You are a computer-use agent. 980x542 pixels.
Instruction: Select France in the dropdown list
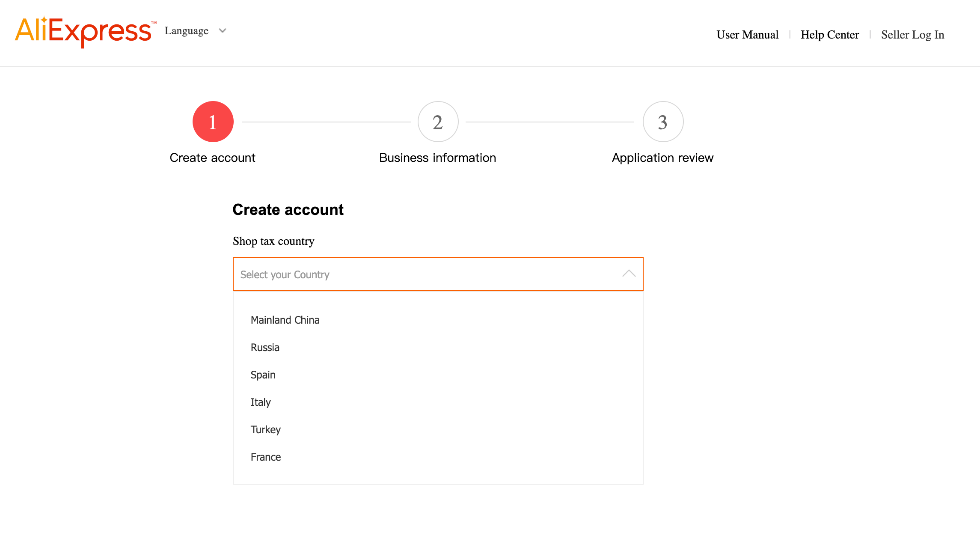[x=438, y=457]
